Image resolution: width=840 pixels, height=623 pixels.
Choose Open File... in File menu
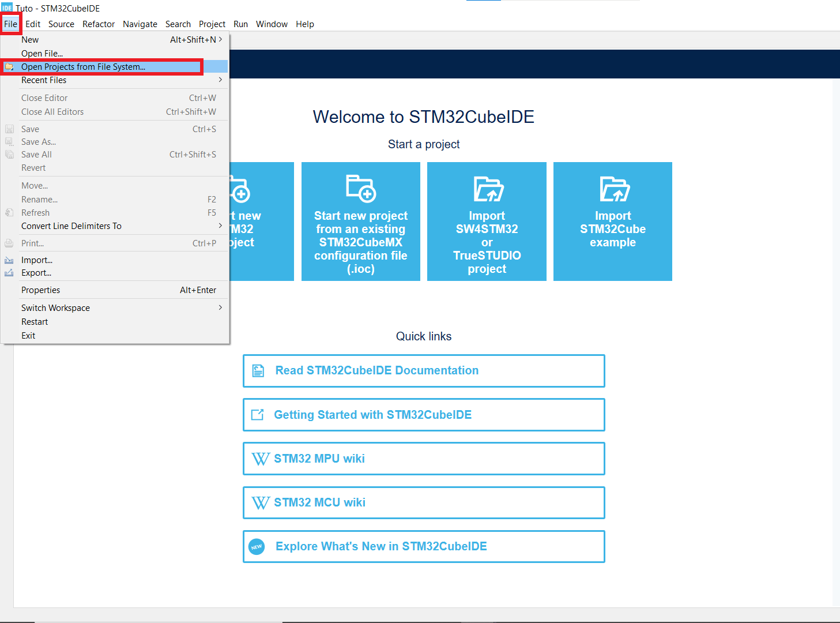[x=115, y=54]
